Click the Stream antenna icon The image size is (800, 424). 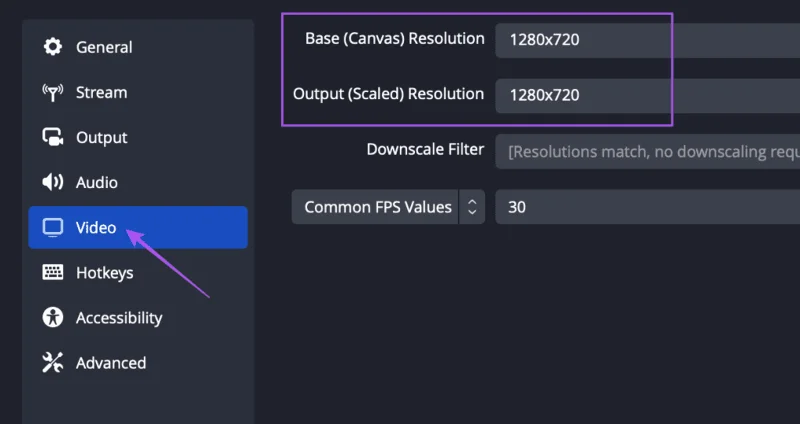(53, 92)
